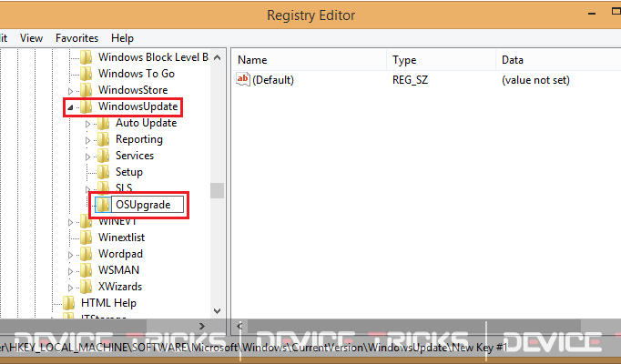This screenshot has width=621, height=364.
Task: Select the Winextlist key label
Action: [122, 238]
